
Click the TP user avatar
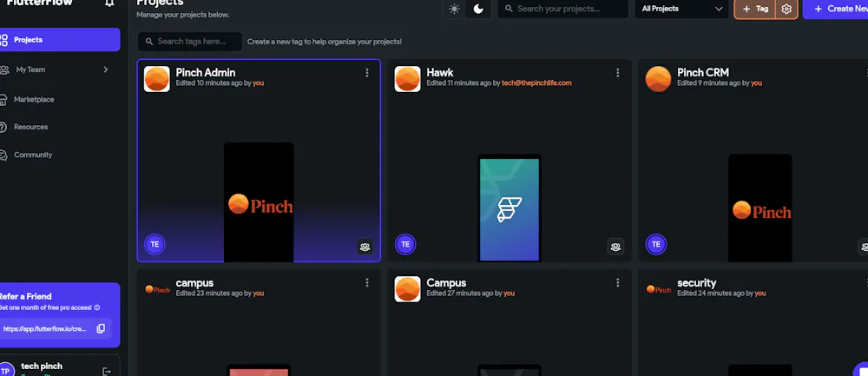point(6,370)
